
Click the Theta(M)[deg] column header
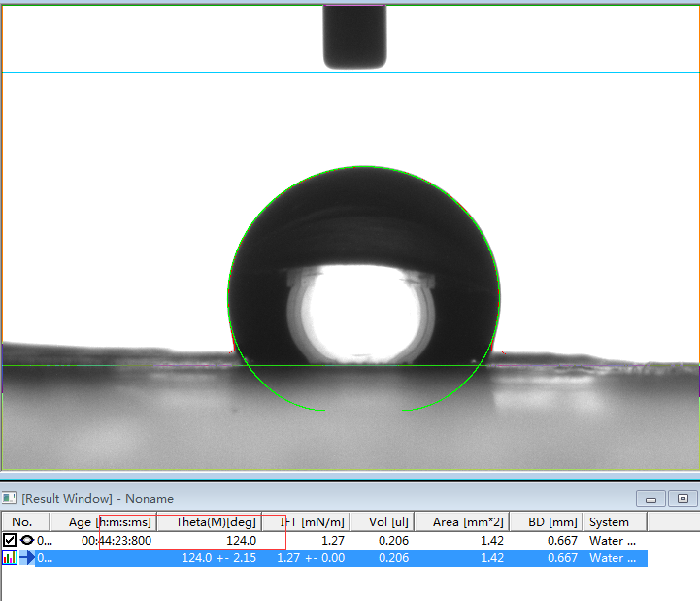click(216, 522)
